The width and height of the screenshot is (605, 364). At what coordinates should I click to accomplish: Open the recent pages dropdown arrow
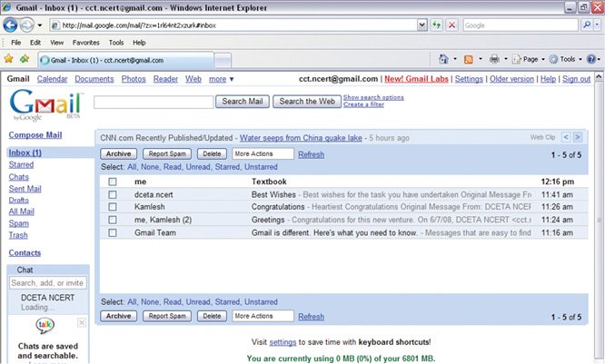pos(40,25)
